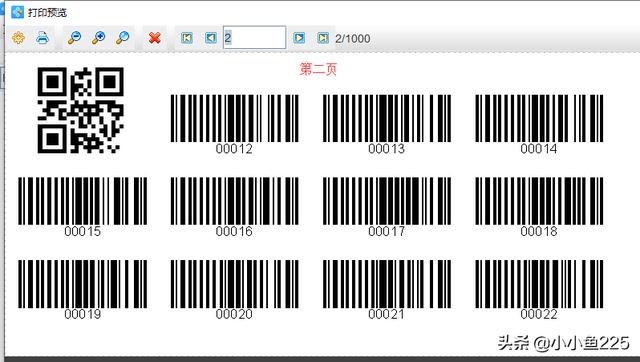Go to previous page
The image size is (640, 362).
[x=211, y=38]
